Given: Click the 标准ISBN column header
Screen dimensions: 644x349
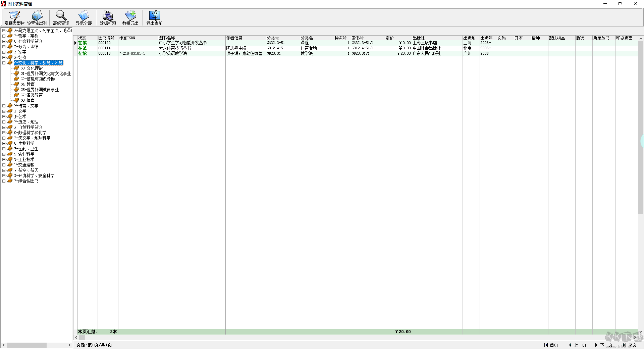Looking at the screenshot, I should coord(138,38).
